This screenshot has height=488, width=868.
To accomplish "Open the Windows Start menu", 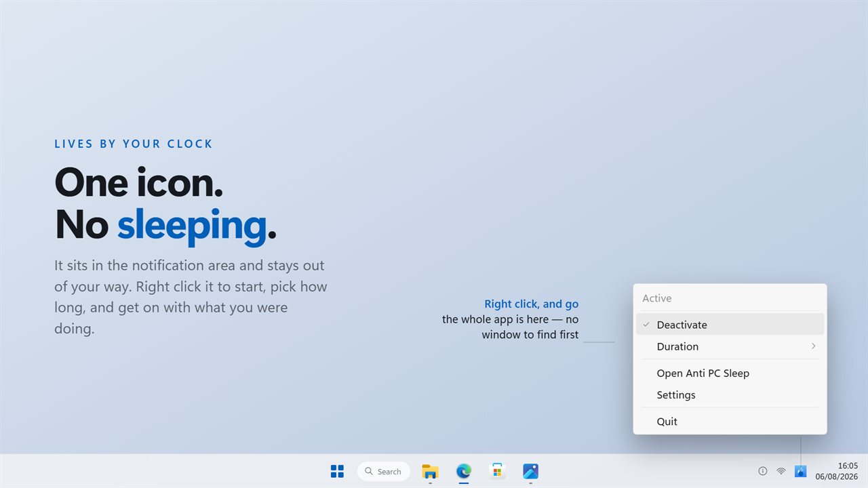I will click(337, 471).
